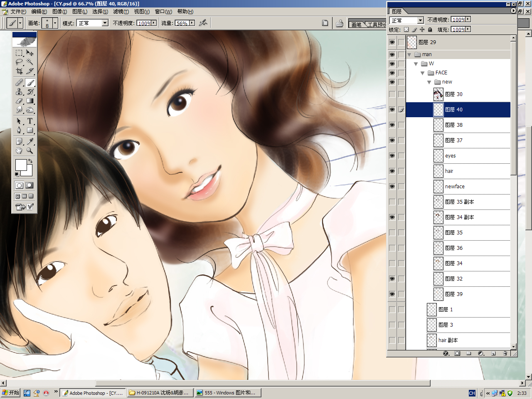Select the Zoom tool
The width and height of the screenshot is (532, 399).
coord(30,150)
